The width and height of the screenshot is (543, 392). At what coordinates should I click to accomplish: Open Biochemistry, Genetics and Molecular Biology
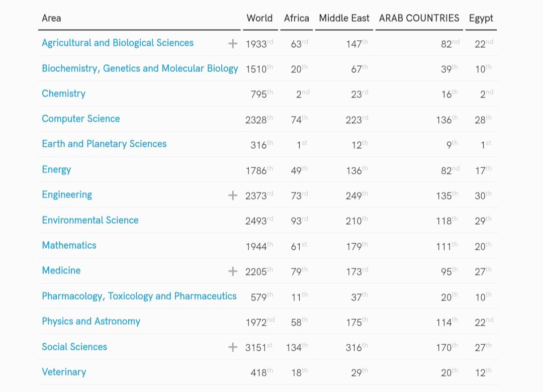(140, 68)
